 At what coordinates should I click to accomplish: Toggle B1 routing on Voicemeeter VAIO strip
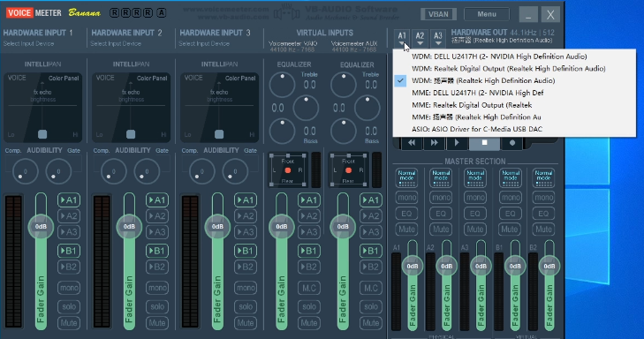tap(309, 251)
